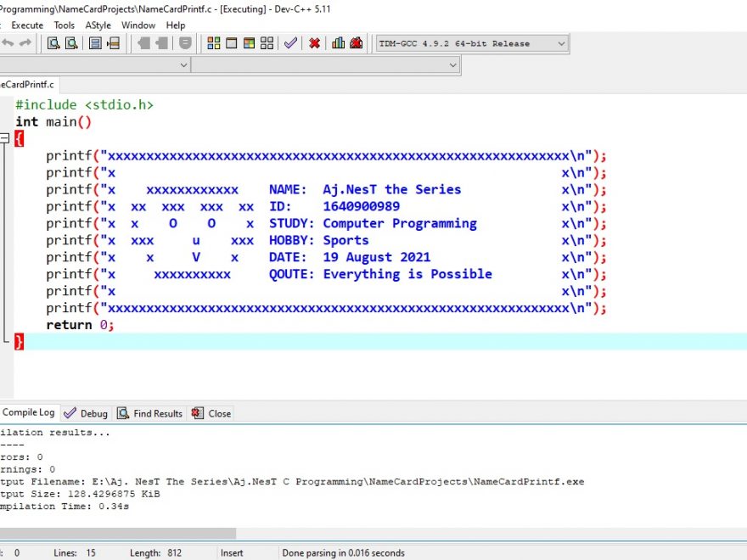This screenshot has width=747, height=560.
Task: Open the AStyle menu
Action: (98, 25)
